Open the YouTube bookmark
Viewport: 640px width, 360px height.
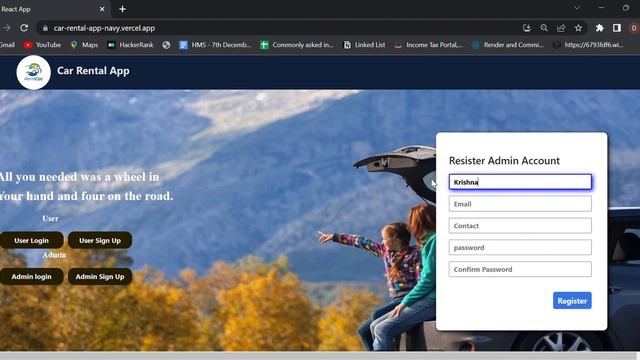pyautogui.click(x=42, y=45)
